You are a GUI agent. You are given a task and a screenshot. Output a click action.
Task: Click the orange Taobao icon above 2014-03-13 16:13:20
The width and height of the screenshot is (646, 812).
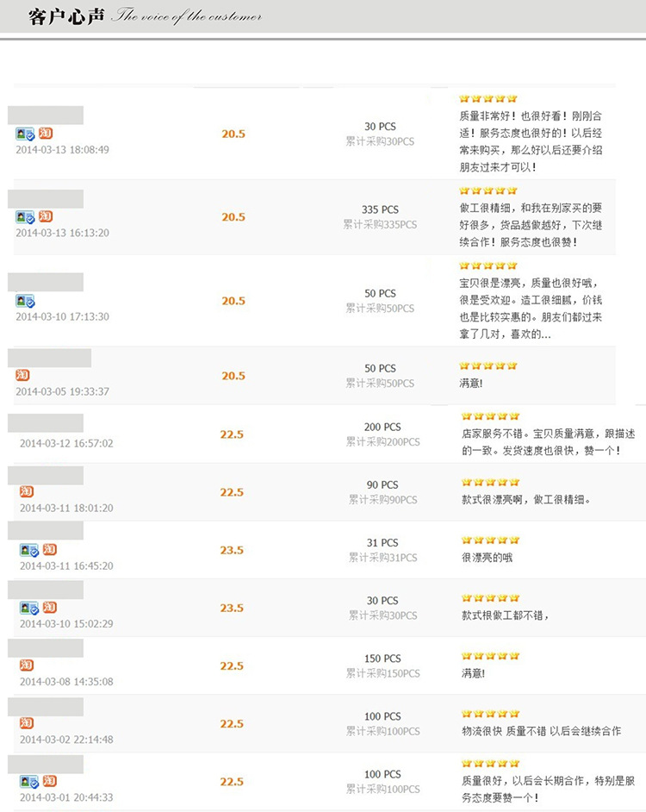[46, 216]
